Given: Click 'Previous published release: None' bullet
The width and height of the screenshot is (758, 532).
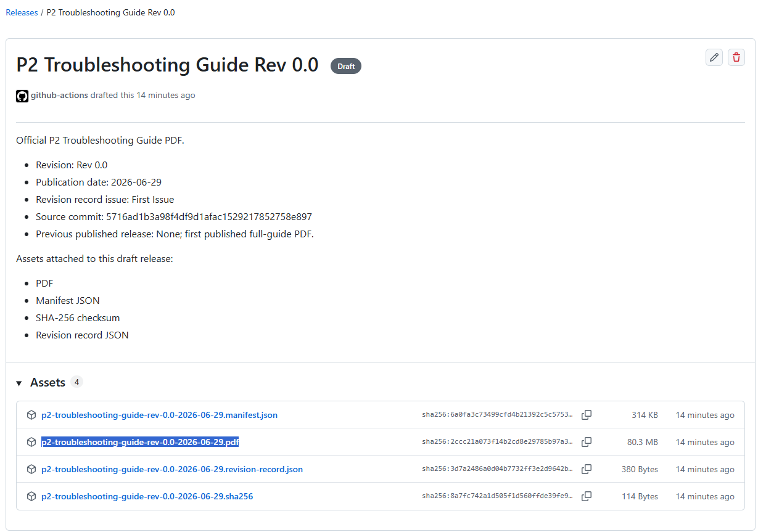Looking at the screenshot, I should pos(175,234).
